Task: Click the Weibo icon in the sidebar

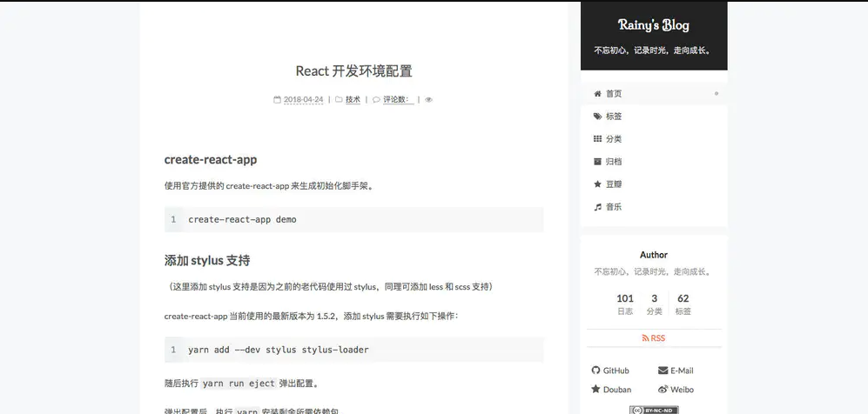Action: click(x=663, y=390)
